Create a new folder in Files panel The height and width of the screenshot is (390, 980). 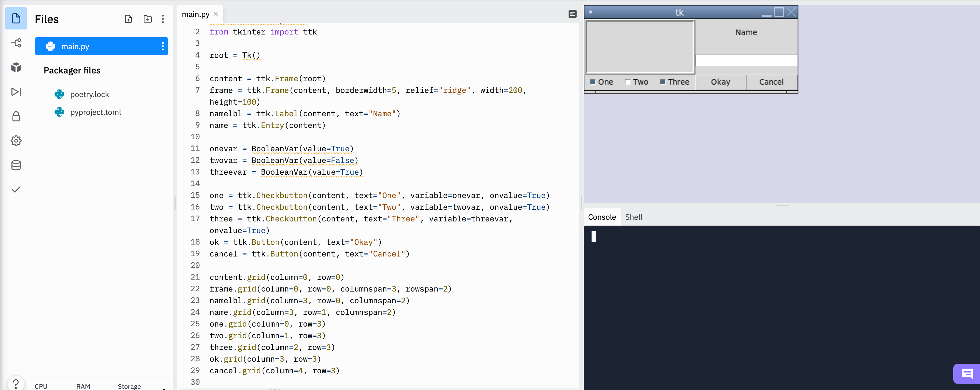pos(148,19)
